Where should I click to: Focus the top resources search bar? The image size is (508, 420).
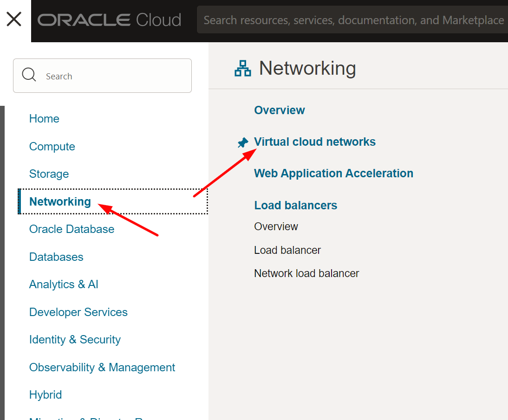352,20
